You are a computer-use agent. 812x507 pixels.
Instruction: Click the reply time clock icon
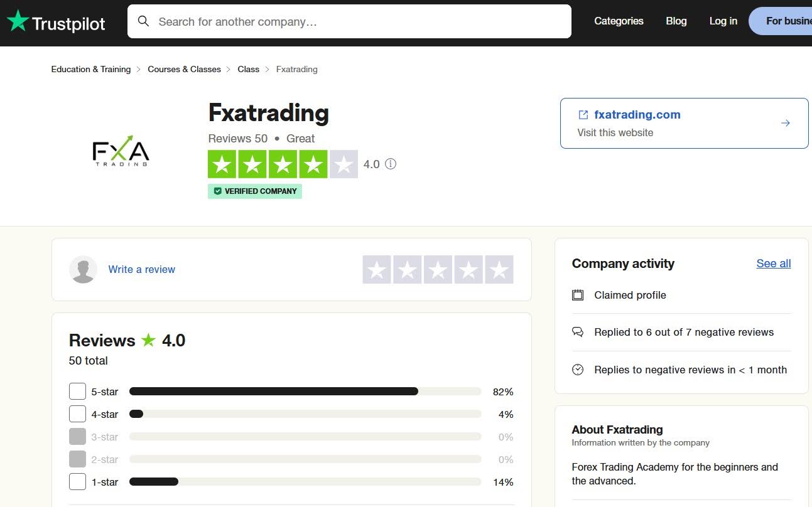[x=578, y=370]
